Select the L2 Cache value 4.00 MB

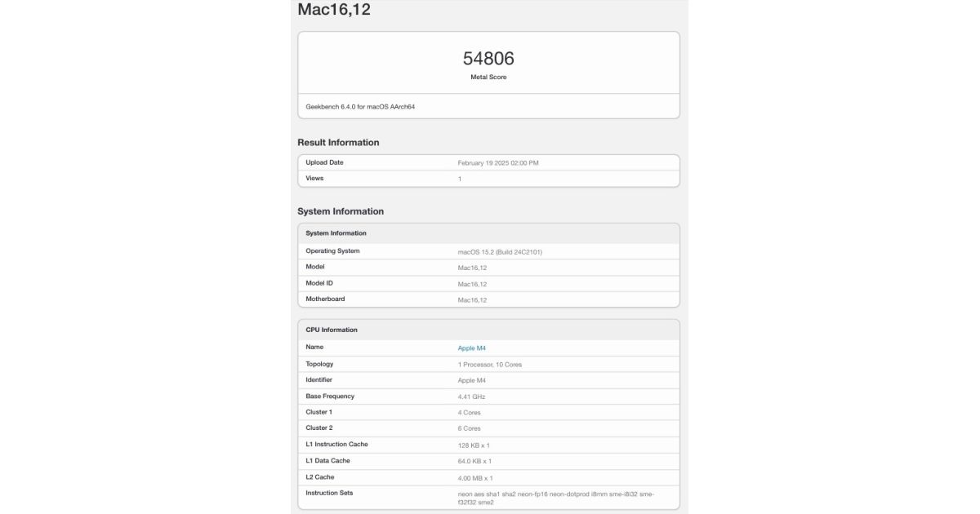tap(475, 478)
